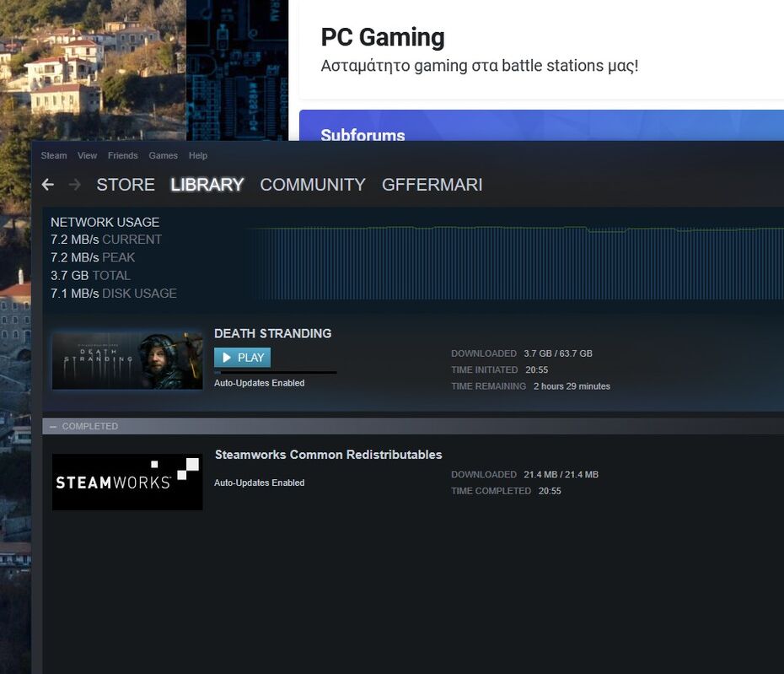Click Auto-Updates Enabled under Steamworks
The width and height of the screenshot is (784, 674).
click(x=260, y=483)
